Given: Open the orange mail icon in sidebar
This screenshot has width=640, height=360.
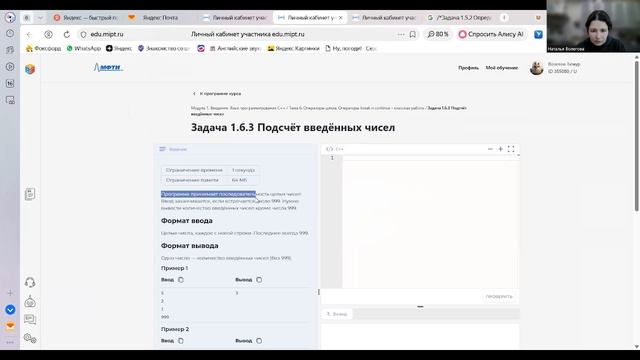Looking at the screenshot, I should pos(10,326).
